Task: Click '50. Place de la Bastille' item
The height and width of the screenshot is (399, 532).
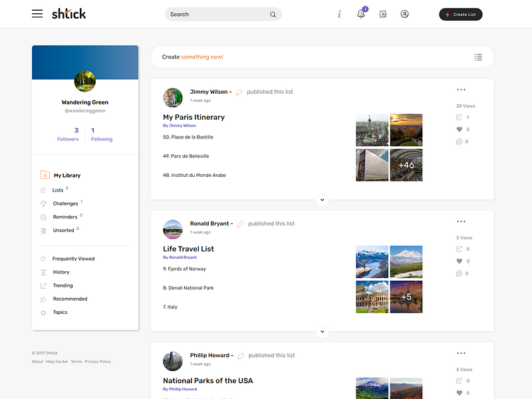Action: point(188,137)
